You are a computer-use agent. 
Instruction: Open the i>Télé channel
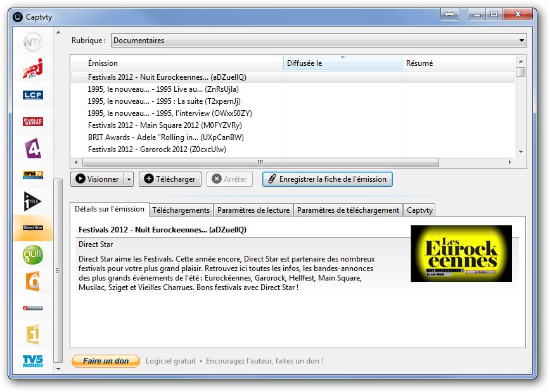32,201
